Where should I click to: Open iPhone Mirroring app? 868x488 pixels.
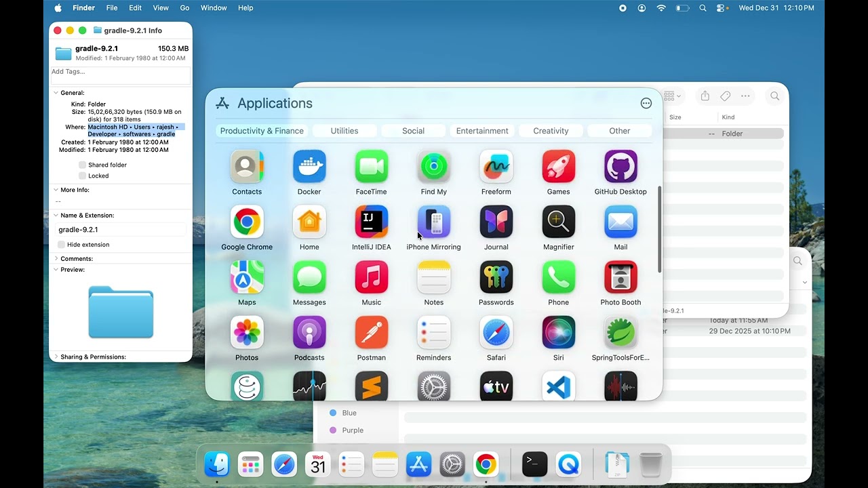pos(434,222)
